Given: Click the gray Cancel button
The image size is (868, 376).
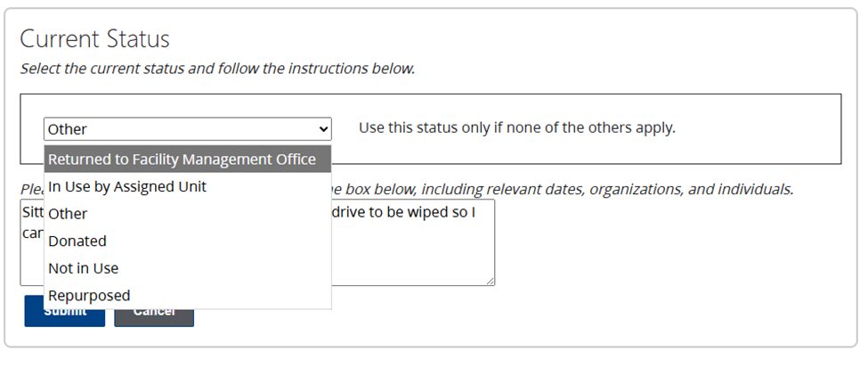Looking at the screenshot, I should point(174,315).
